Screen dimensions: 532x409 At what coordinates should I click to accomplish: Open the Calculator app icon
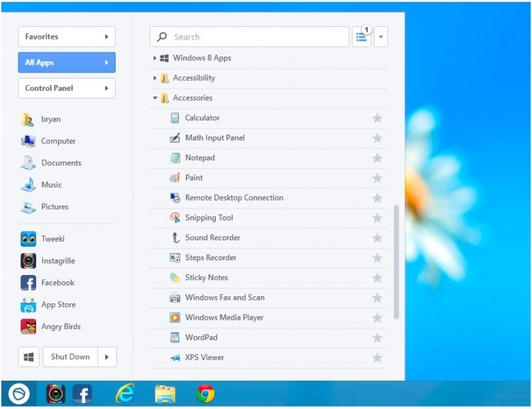175,118
